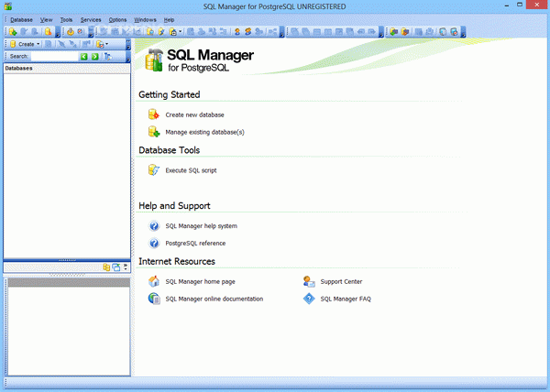The width and height of the screenshot is (550, 392).
Task: Open the PostgreSQL reference link
Action: click(x=195, y=244)
